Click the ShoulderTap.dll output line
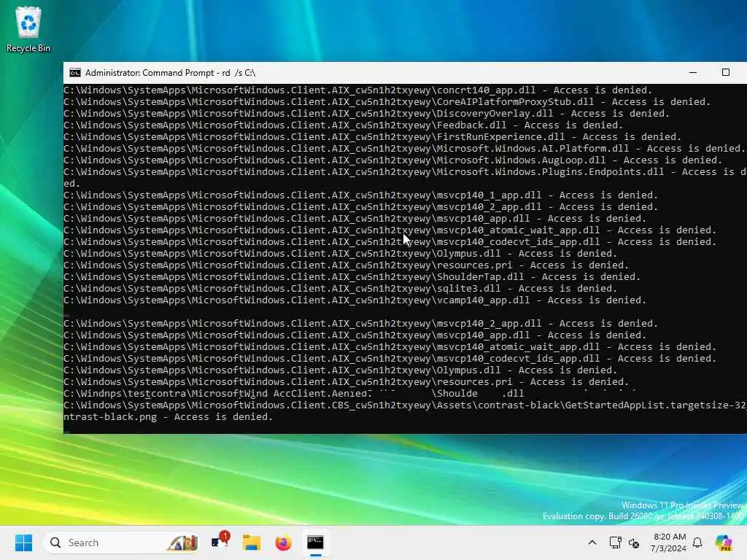The height and width of the screenshot is (560, 747). 352,276
